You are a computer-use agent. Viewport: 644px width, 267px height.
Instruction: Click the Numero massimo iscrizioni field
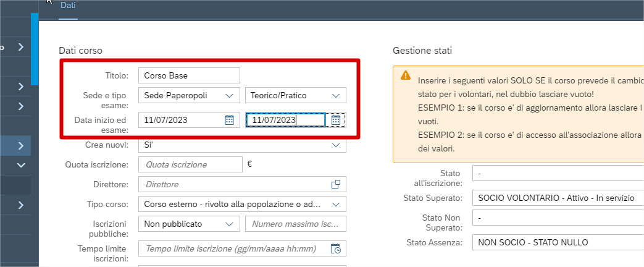tap(295, 224)
